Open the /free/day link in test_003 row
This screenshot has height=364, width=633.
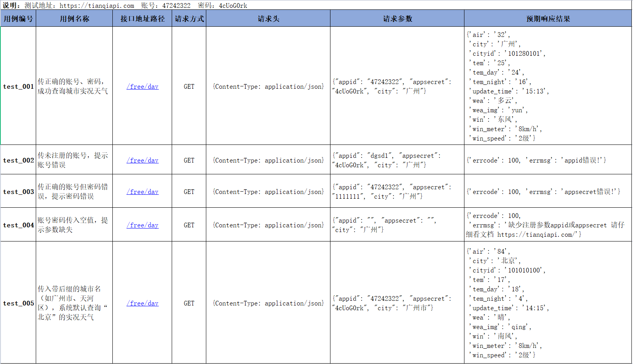tap(142, 192)
